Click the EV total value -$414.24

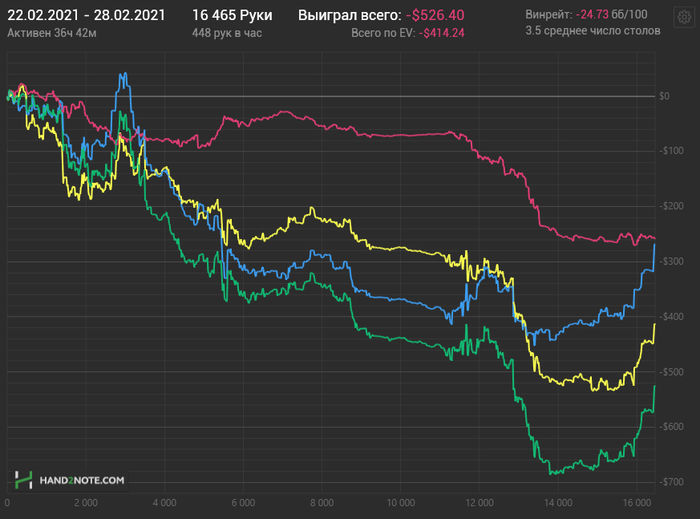pos(442,33)
